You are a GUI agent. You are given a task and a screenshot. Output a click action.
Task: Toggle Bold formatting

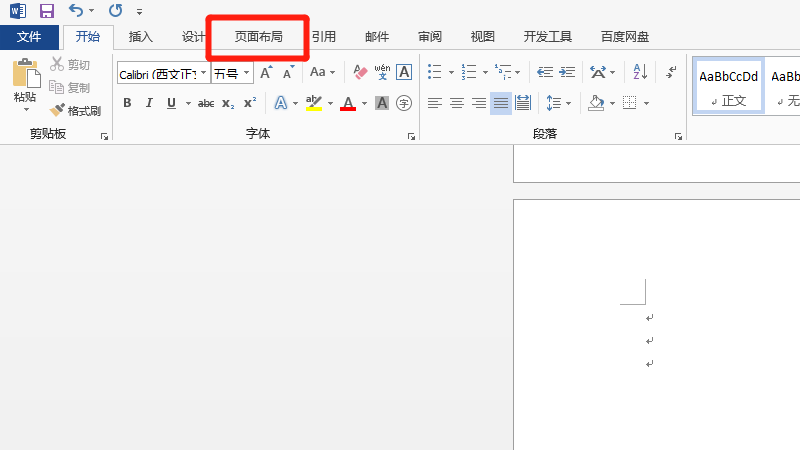127,103
